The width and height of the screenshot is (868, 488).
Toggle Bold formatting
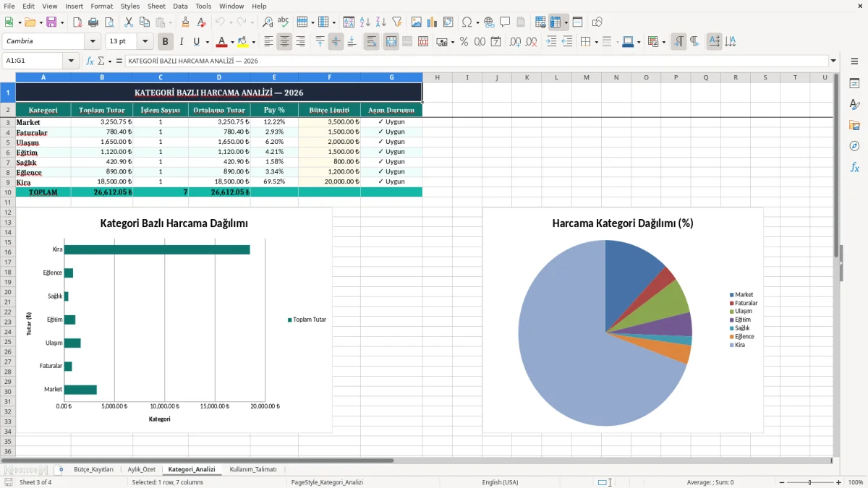point(166,42)
